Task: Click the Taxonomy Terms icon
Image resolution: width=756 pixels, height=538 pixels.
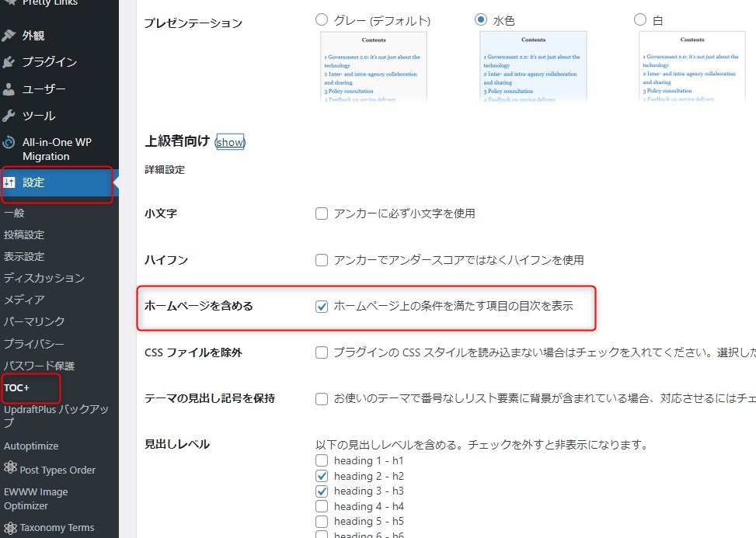Action: click(x=10, y=528)
